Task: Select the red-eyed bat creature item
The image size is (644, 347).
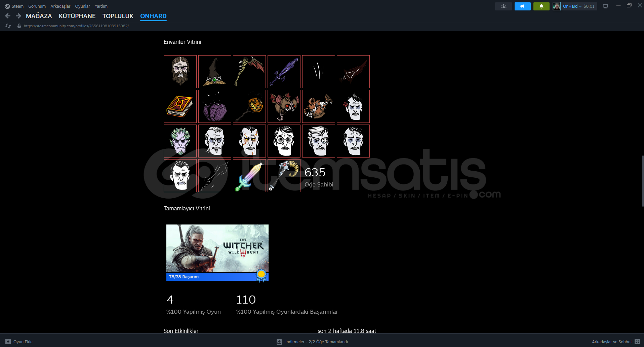Action: 284,106
